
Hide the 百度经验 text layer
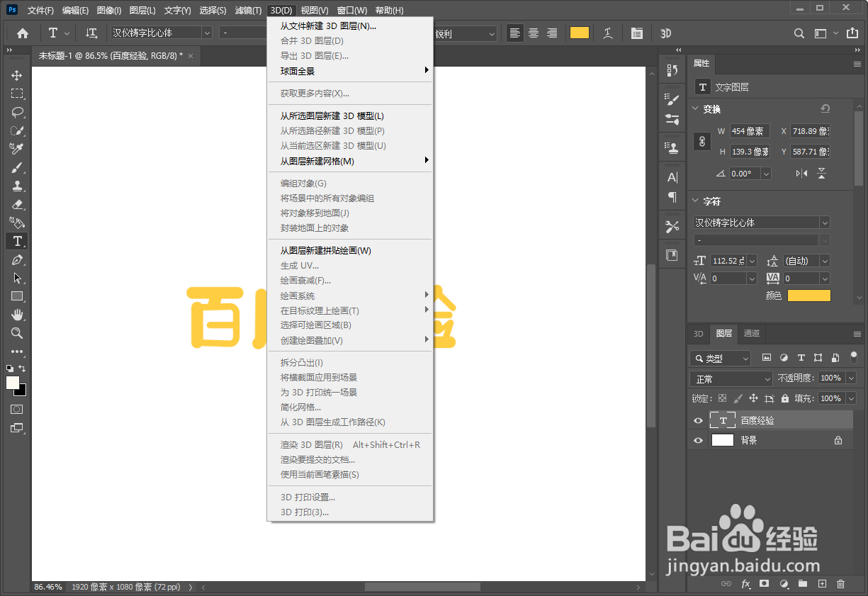click(x=698, y=421)
